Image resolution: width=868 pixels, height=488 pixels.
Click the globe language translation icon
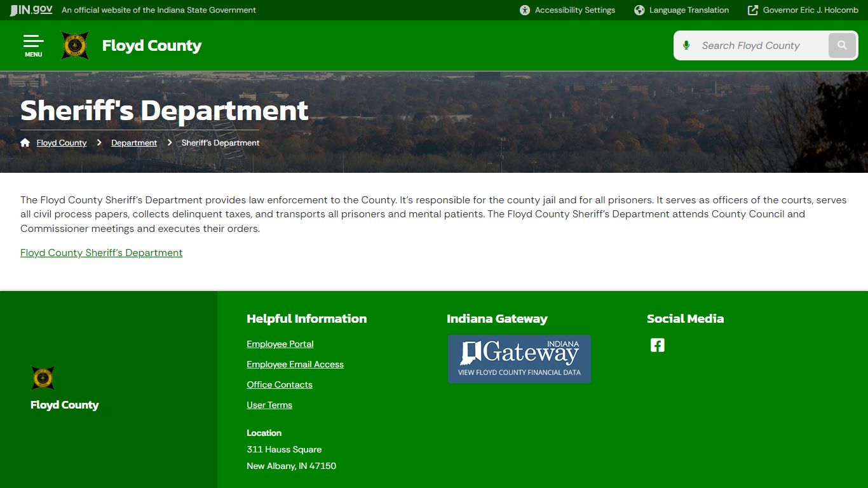coord(639,10)
